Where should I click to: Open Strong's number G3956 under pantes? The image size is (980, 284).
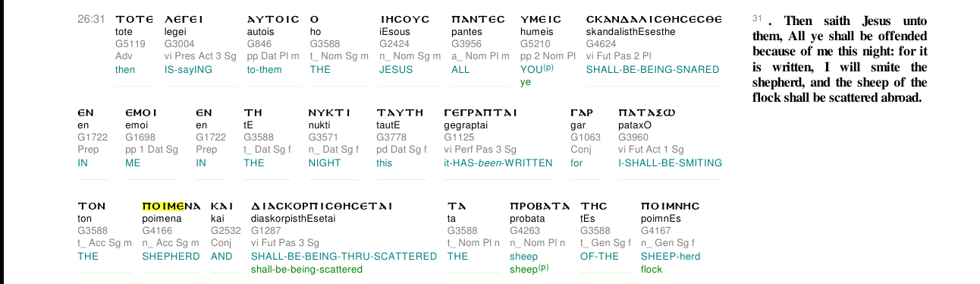465,44
